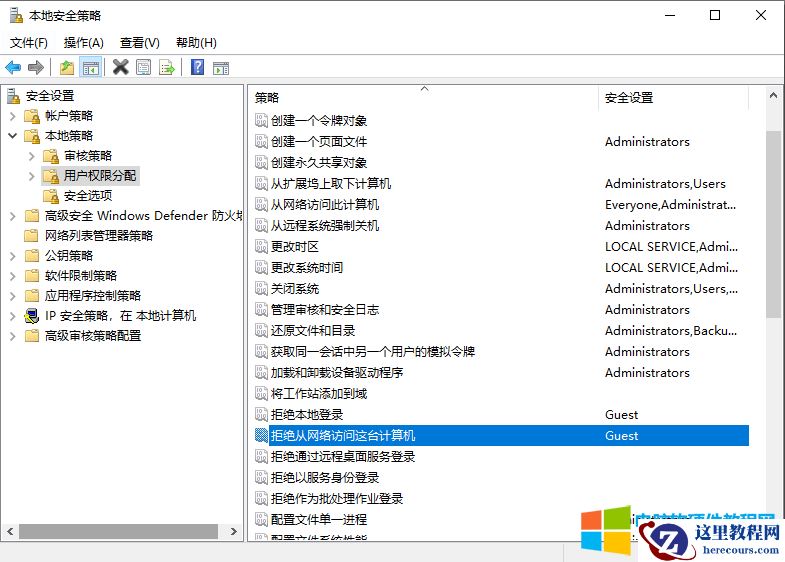
Task: Toggle show/hide console tree icon
Action: (x=91, y=68)
